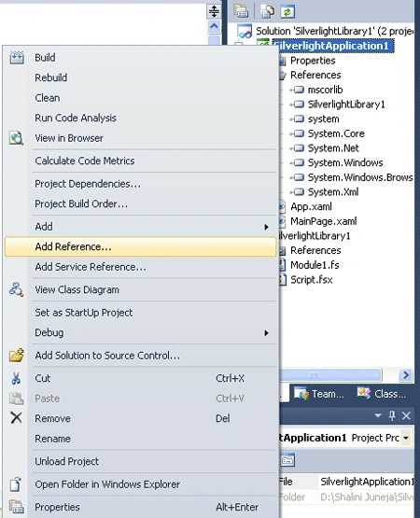The height and width of the screenshot is (518, 420).
Task: Open the Add submenu arrow
Action: tap(266, 227)
